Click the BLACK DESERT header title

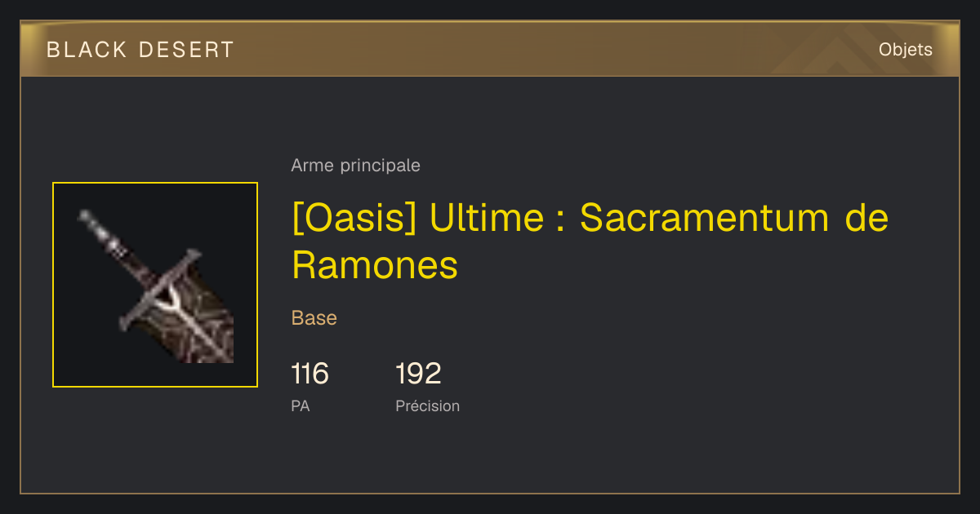click(140, 50)
